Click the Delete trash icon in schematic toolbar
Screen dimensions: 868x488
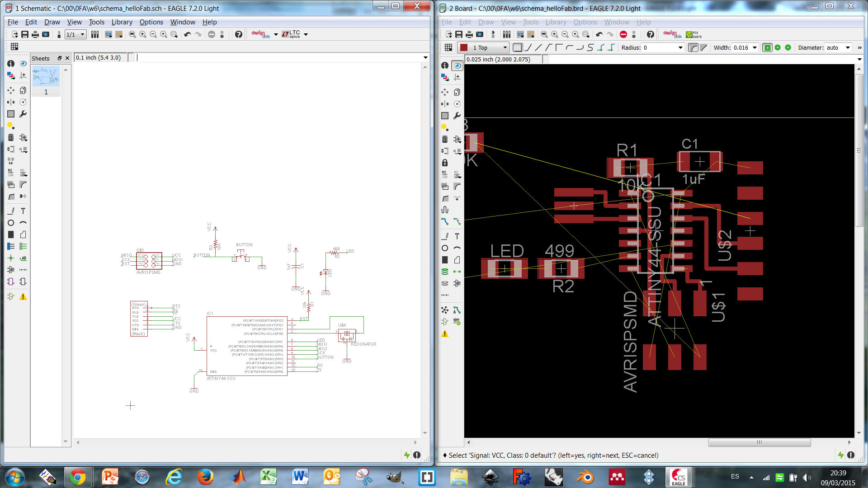pyautogui.click(x=11, y=137)
